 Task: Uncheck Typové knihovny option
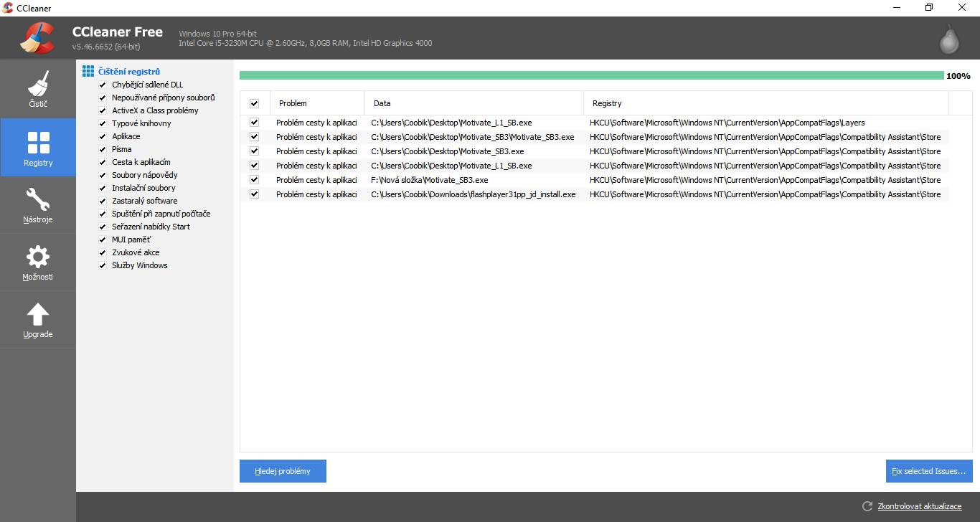click(x=103, y=123)
